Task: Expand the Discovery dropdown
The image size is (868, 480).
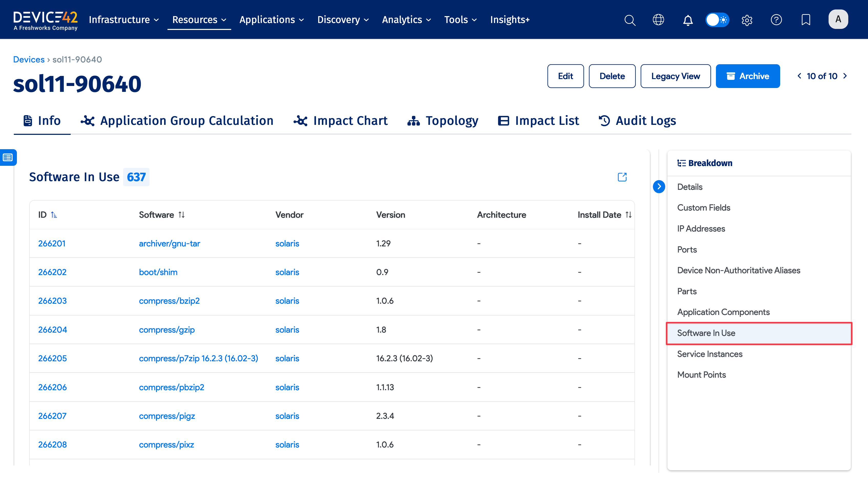Action: (343, 19)
